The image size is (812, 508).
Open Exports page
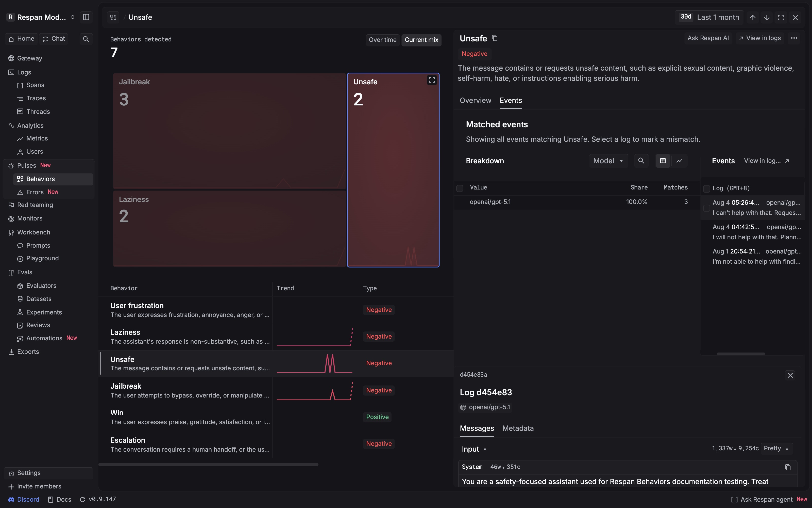point(28,352)
